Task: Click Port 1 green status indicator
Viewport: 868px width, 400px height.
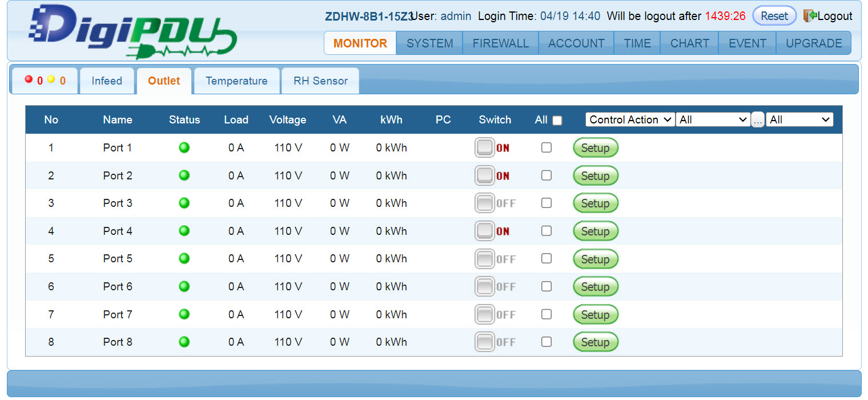Action: (184, 148)
